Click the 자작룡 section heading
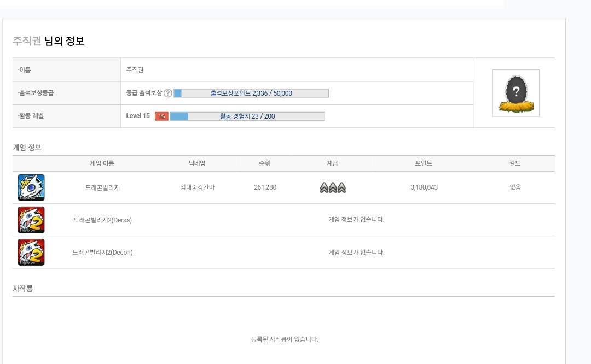Image resolution: width=591 pixels, height=364 pixels. click(x=23, y=288)
